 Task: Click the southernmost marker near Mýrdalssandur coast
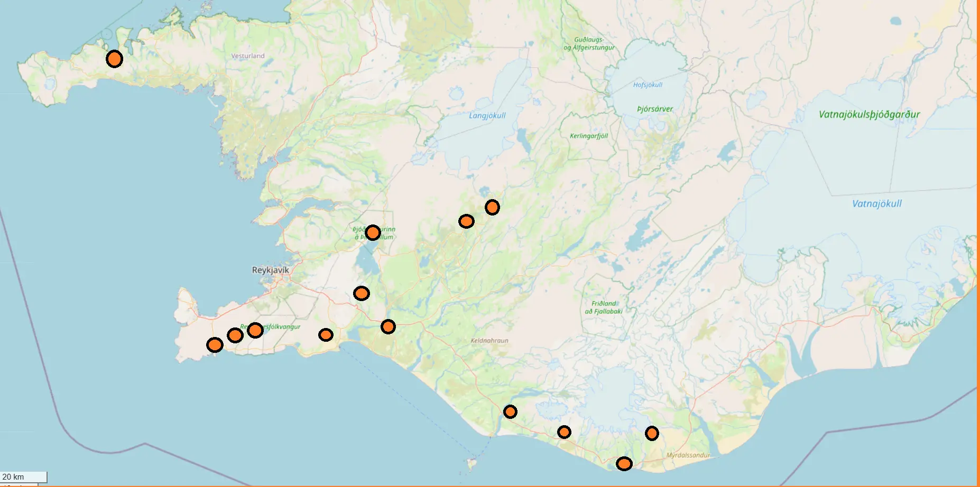pos(624,464)
